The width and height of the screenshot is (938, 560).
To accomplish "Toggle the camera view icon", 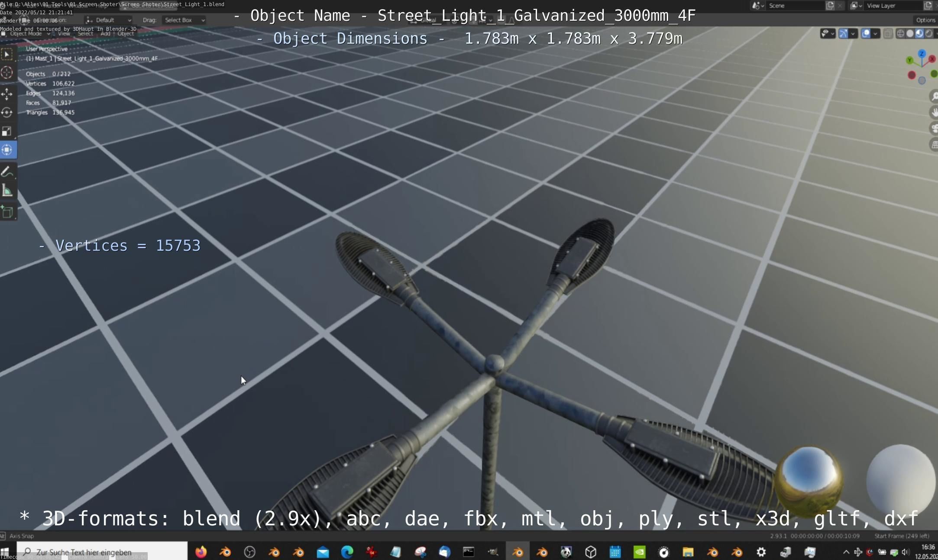I will point(934,128).
